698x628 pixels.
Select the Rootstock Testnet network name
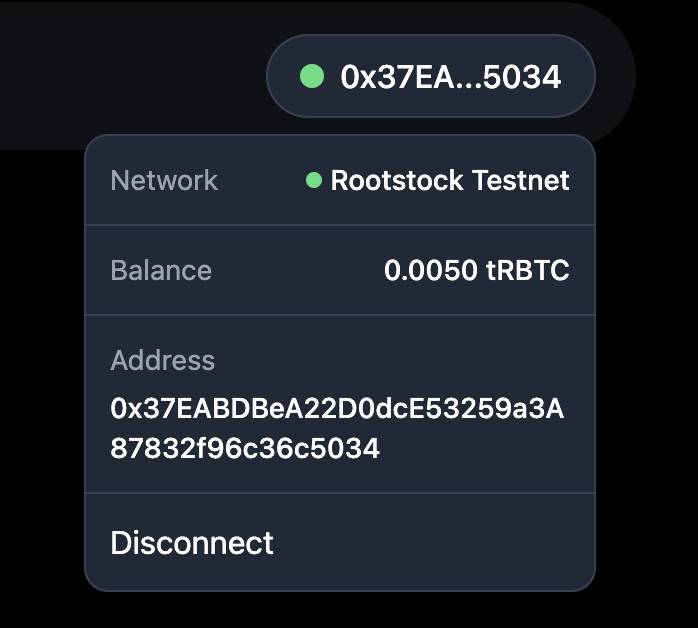tap(450, 181)
